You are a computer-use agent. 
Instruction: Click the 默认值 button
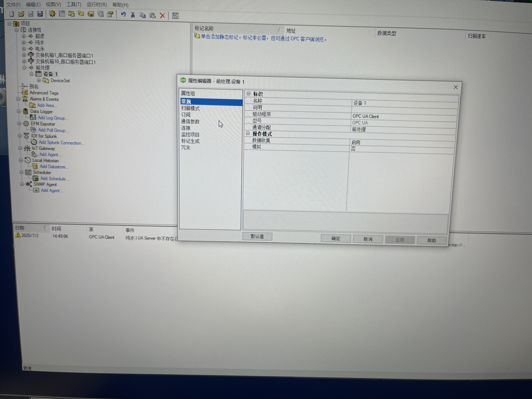[257, 236]
